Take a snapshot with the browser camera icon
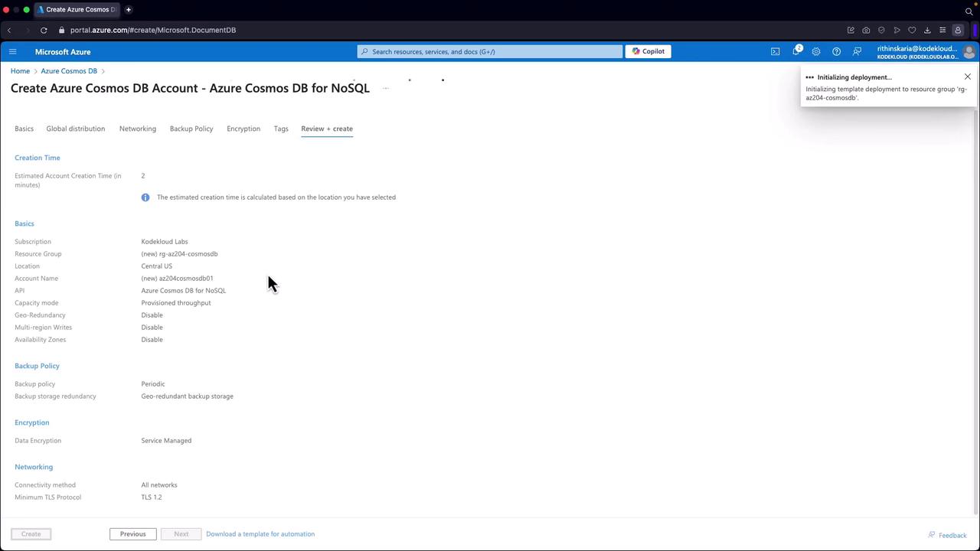This screenshot has width=980, height=551. pyautogui.click(x=866, y=30)
